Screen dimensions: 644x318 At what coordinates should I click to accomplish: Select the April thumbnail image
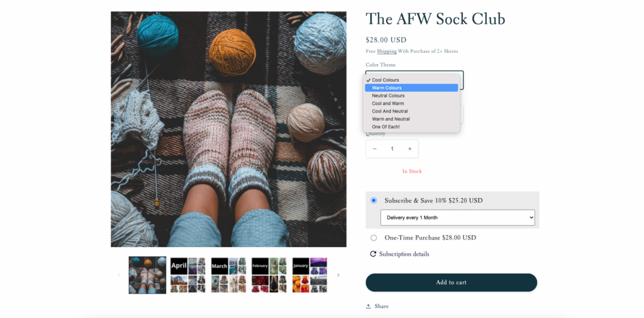tap(187, 275)
